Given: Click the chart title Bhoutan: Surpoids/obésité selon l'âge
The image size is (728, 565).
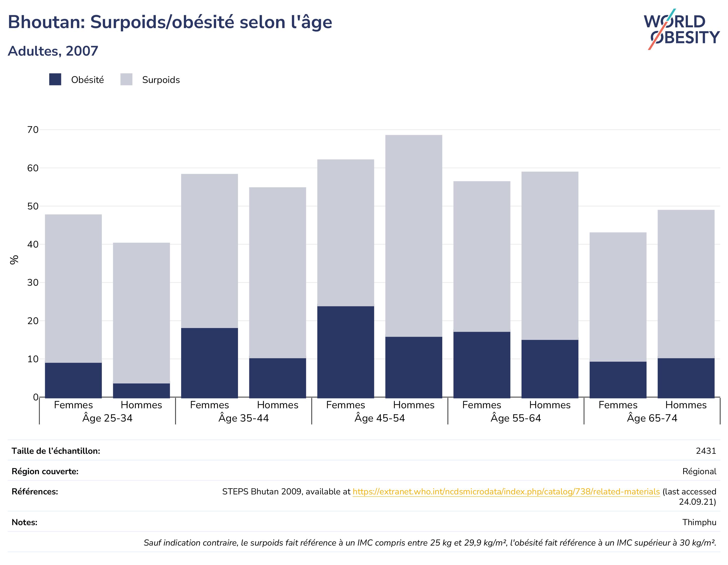Looking at the screenshot, I should 170,22.
